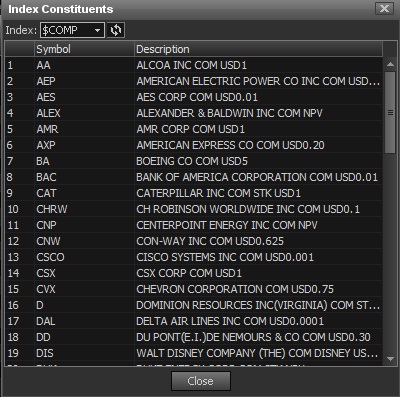Click the scrollbar up arrow

[390, 64]
